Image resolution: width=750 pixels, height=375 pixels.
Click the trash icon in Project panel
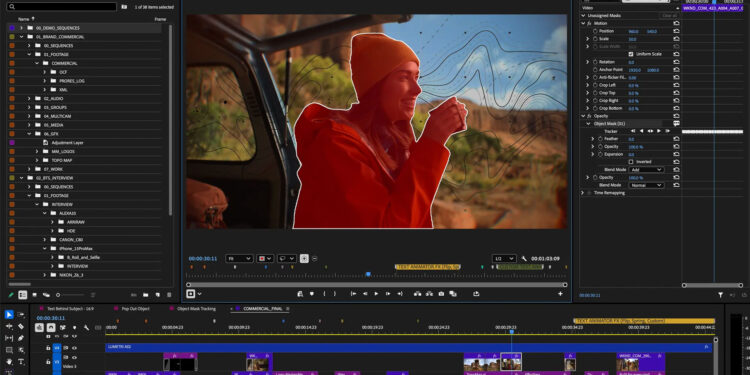(x=168, y=295)
